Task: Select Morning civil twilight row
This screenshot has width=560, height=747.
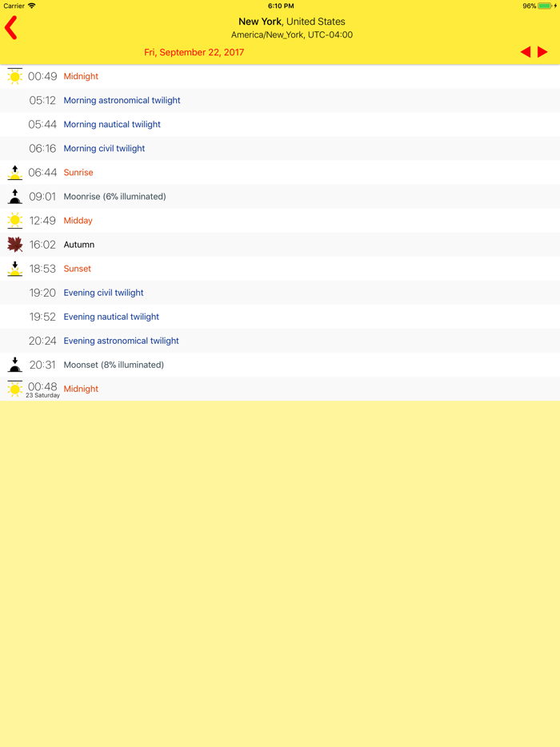Action: click(280, 148)
